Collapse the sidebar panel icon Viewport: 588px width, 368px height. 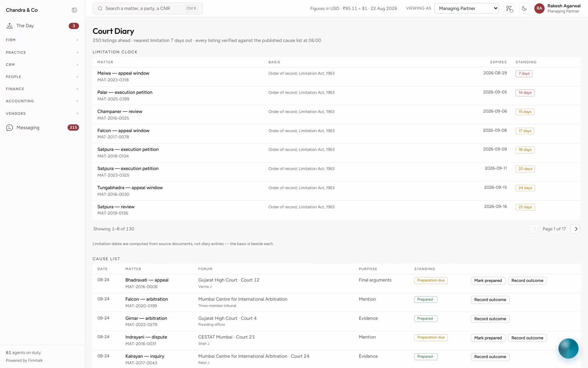(74, 10)
